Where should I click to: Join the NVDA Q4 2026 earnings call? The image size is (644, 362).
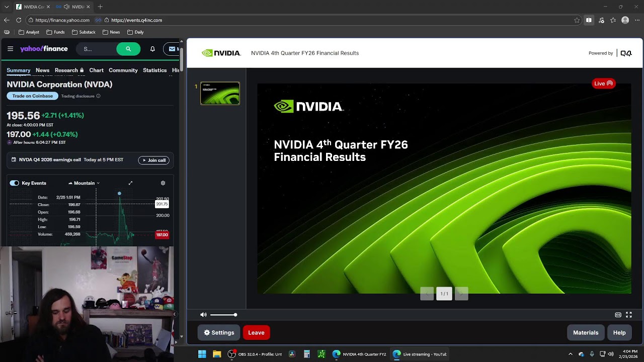(x=154, y=160)
